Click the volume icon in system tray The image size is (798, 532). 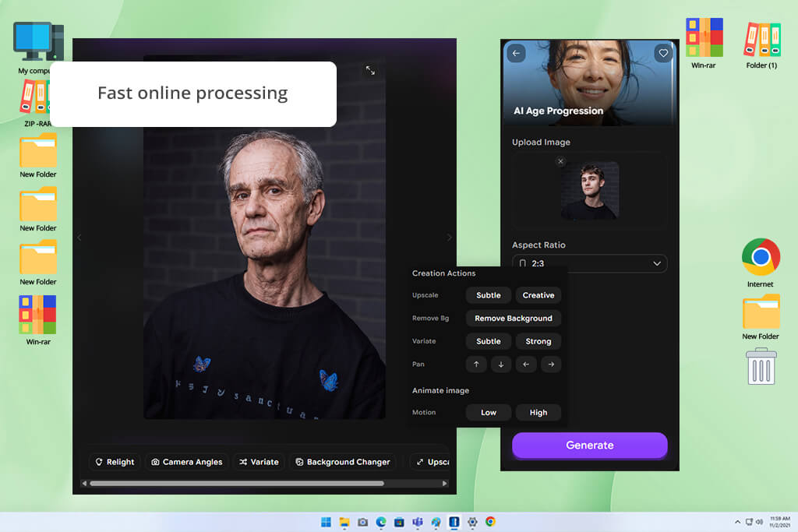[759, 522]
